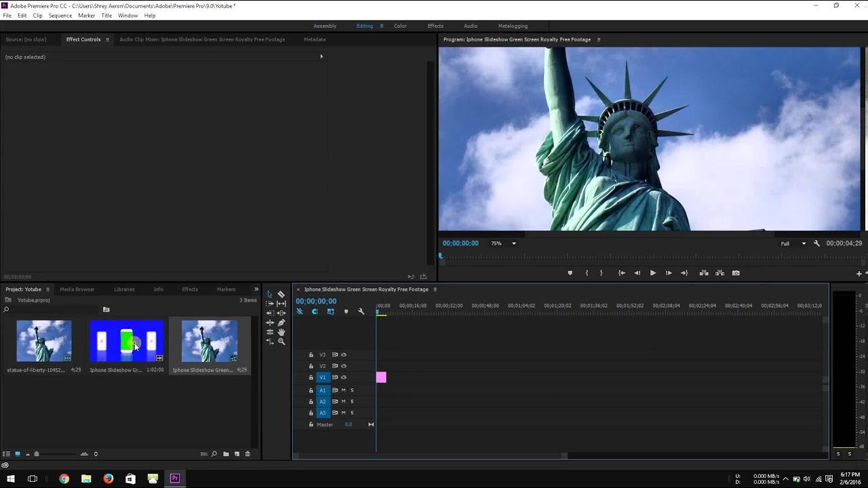Select statue-of-liberty clip thumbnail
The image size is (868, 488).
[x=44, y=341]
